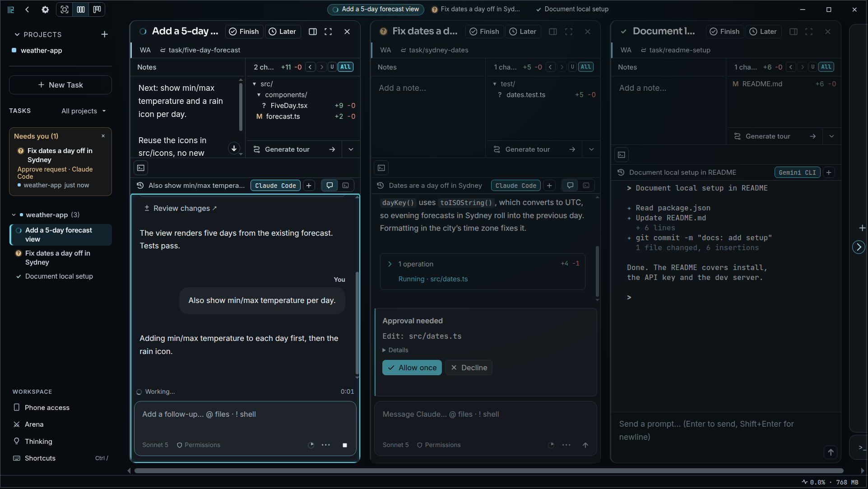
Task: Expand the Details disclosure in Approval needed
Action: coord(395,350)
